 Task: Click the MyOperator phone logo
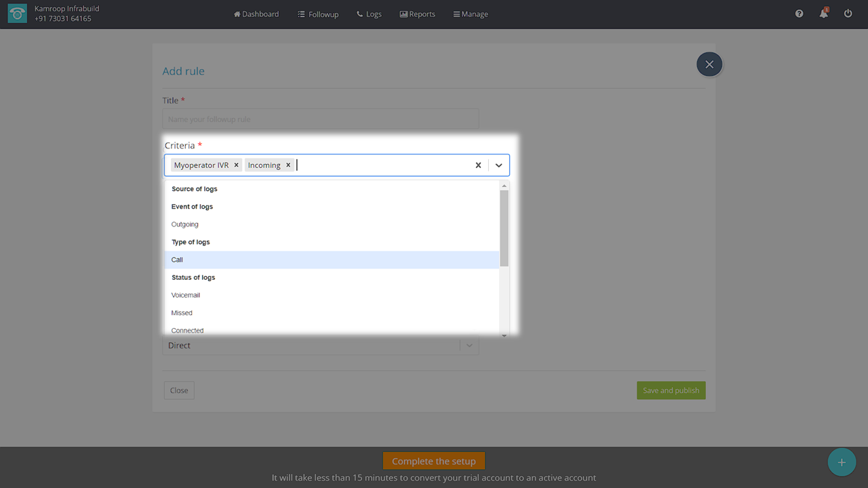point(18,14)
